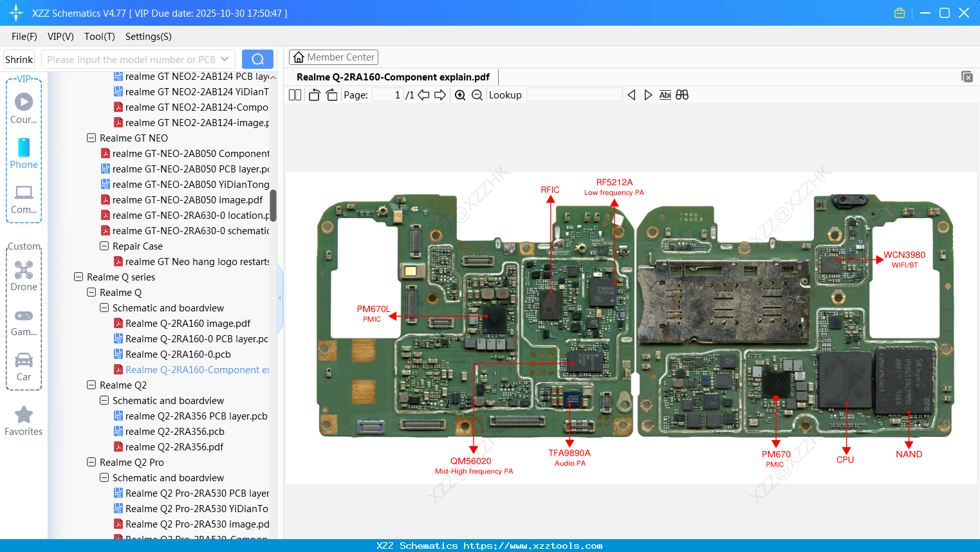Image resolution: width=980 pixels, height=552 pixels.
Task: Find next lookup match
Action: pos(648,95)
